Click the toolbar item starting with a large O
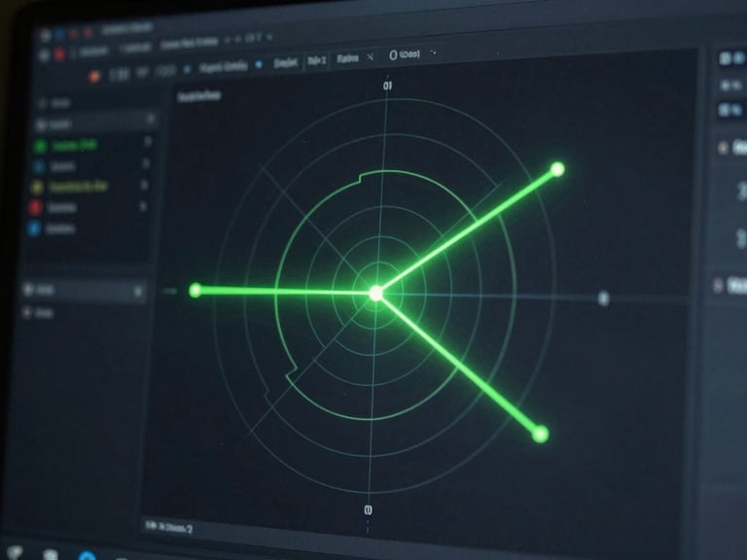Viewport: 747px width, 560px height. [405, 54]
